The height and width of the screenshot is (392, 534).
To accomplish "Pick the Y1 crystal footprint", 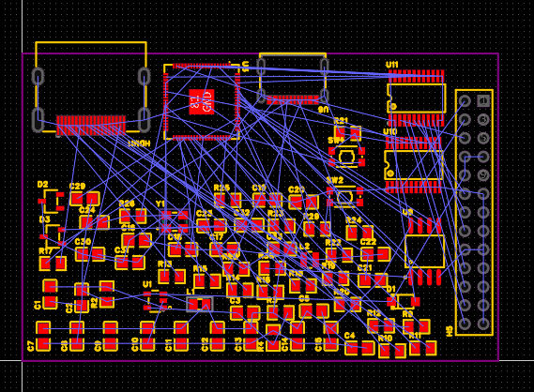I will (x=174, y=220).
